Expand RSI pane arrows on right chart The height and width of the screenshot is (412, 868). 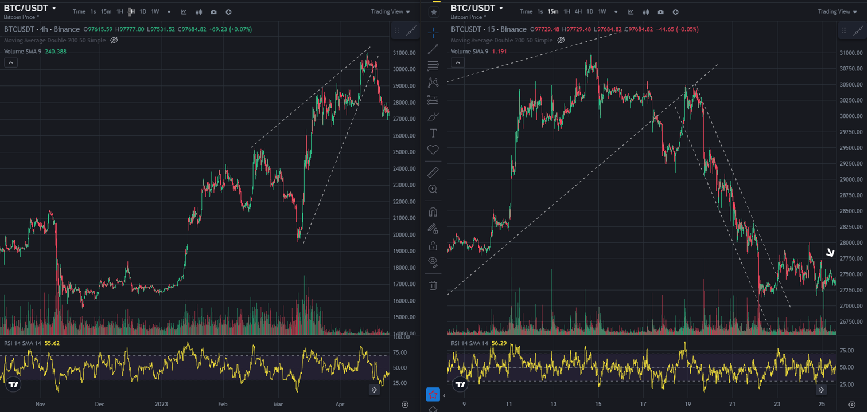821,390
